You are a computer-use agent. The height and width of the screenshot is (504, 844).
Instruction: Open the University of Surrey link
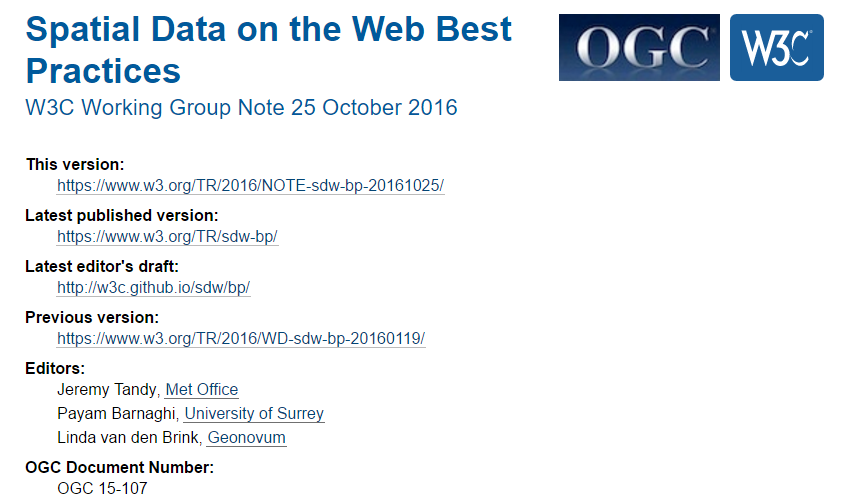coord(254,414)
